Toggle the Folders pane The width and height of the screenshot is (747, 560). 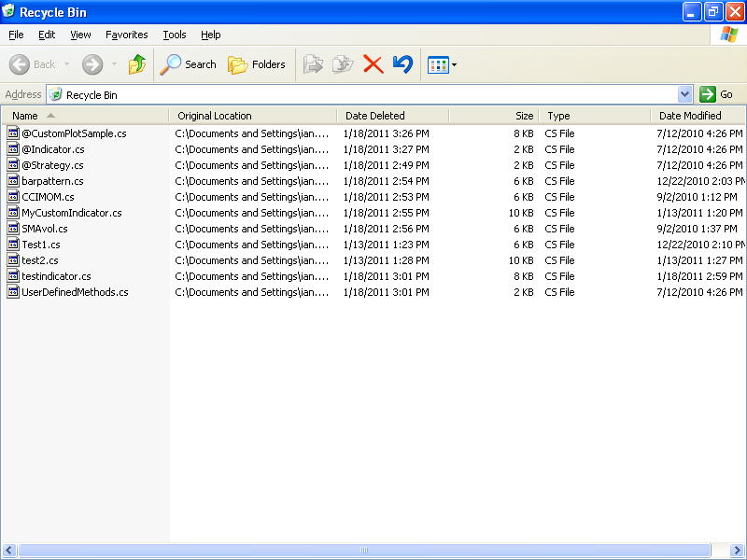256,64
